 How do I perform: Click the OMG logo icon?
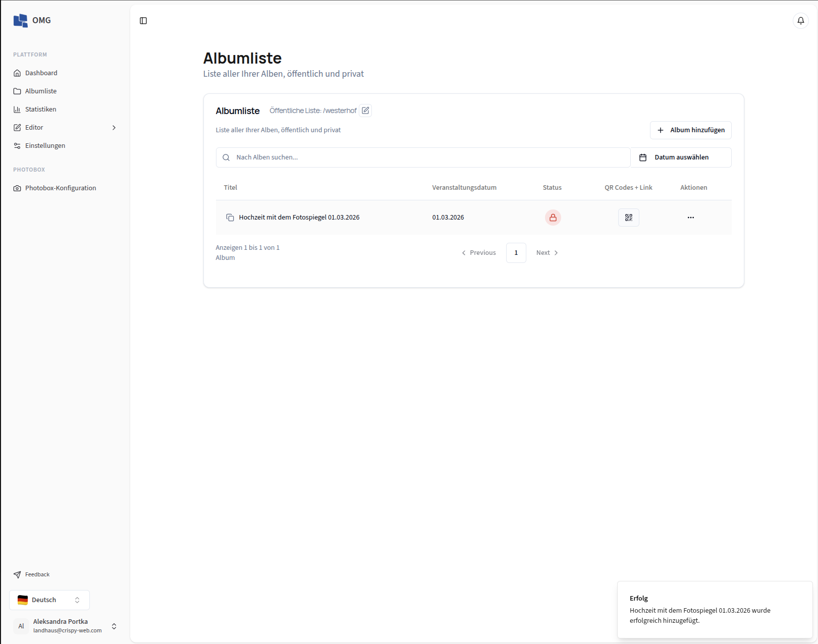coord(21,21)
